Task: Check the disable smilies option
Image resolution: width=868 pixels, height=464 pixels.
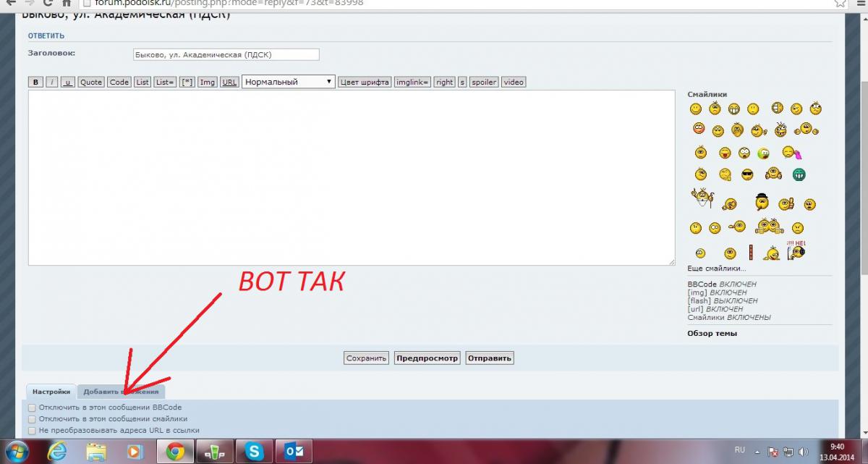Action: (32, 418)
